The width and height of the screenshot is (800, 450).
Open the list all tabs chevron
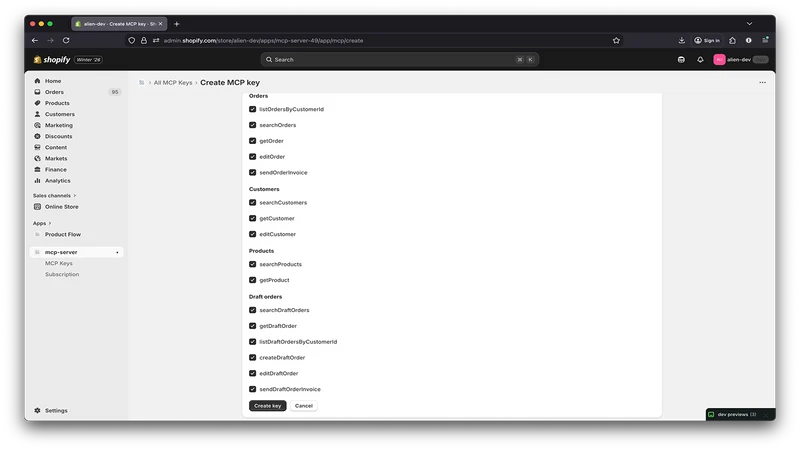pos(749,24)
